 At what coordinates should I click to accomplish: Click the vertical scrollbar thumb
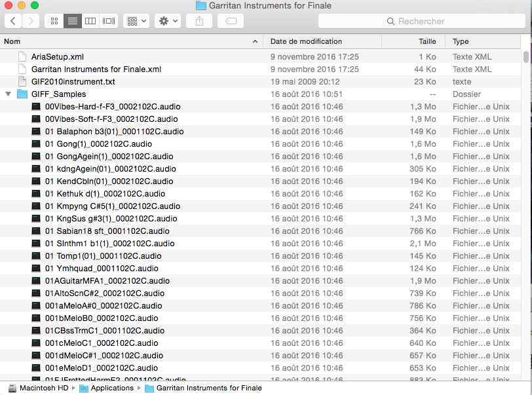coord(526,56)
